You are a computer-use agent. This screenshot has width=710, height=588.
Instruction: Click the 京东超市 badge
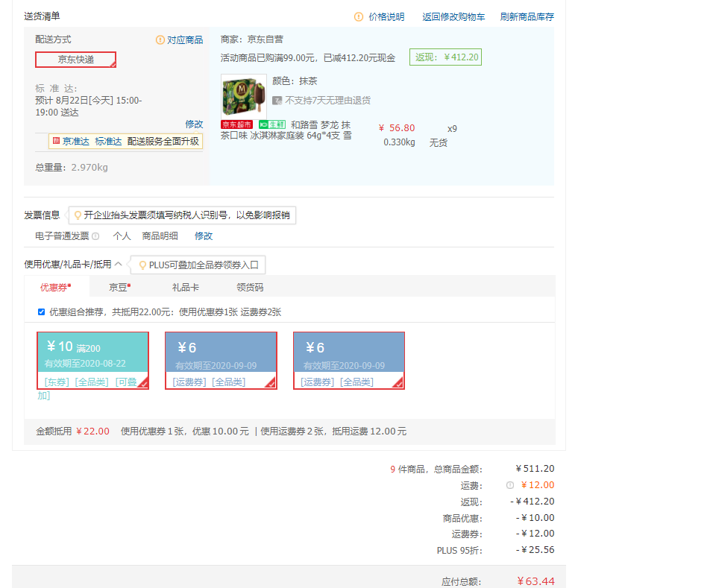(237, 124)
